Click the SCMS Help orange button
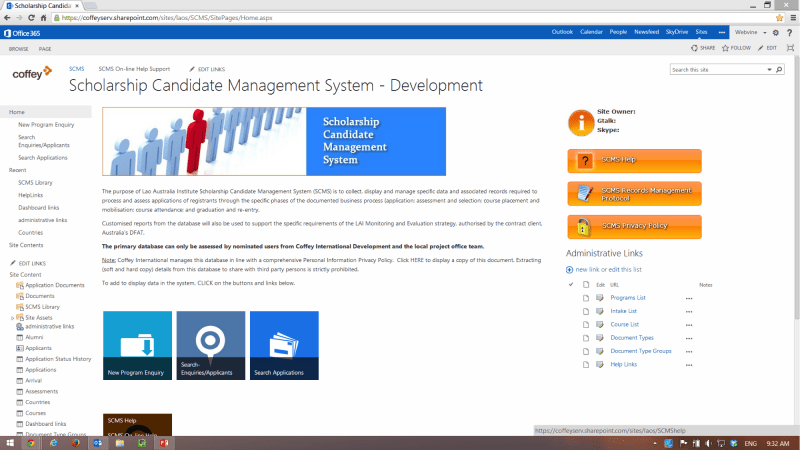 [x=634, y=161]
